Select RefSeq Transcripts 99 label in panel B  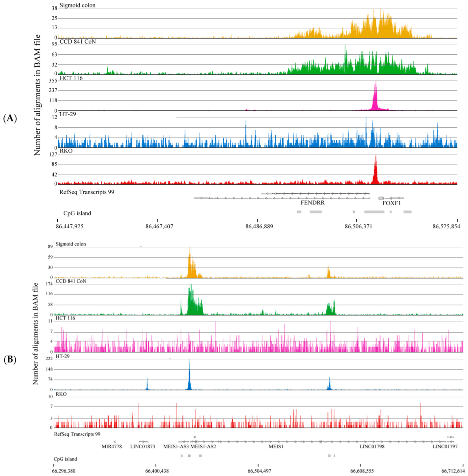[x=77, y=434]
